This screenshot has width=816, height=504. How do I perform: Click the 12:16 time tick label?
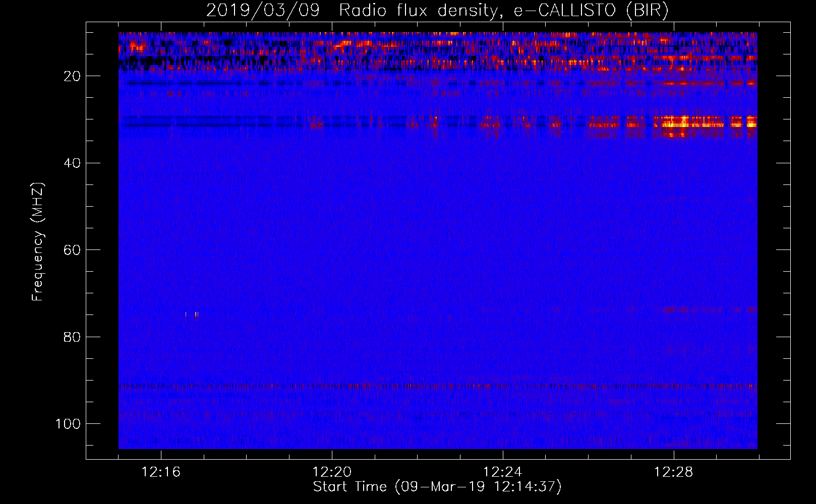(x=161, y=472)
